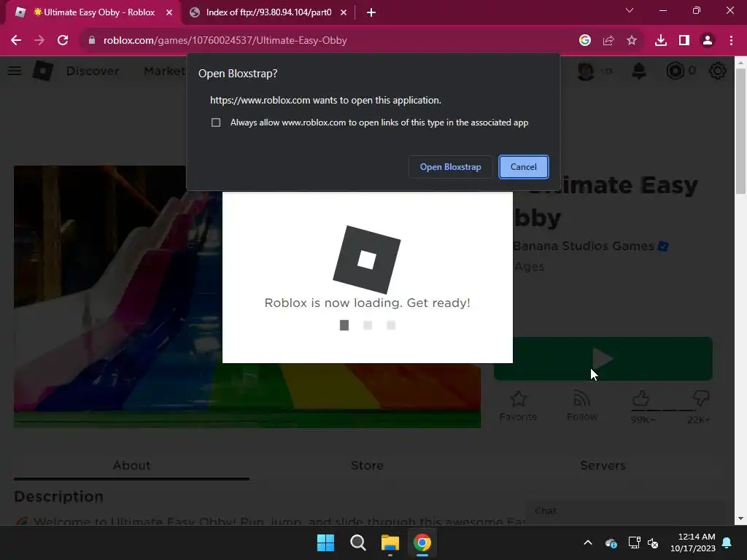747x560 pixels.
Task: Open the Robux balance icon
Action: click(675, 71)
